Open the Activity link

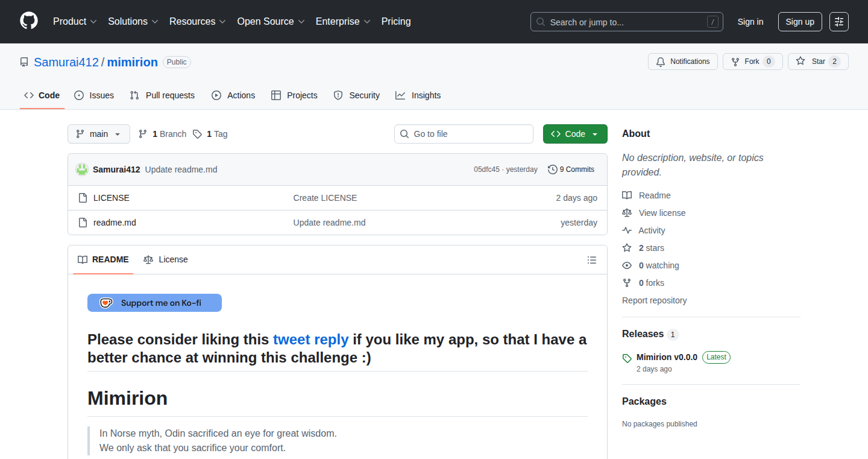tap(644, 230)
